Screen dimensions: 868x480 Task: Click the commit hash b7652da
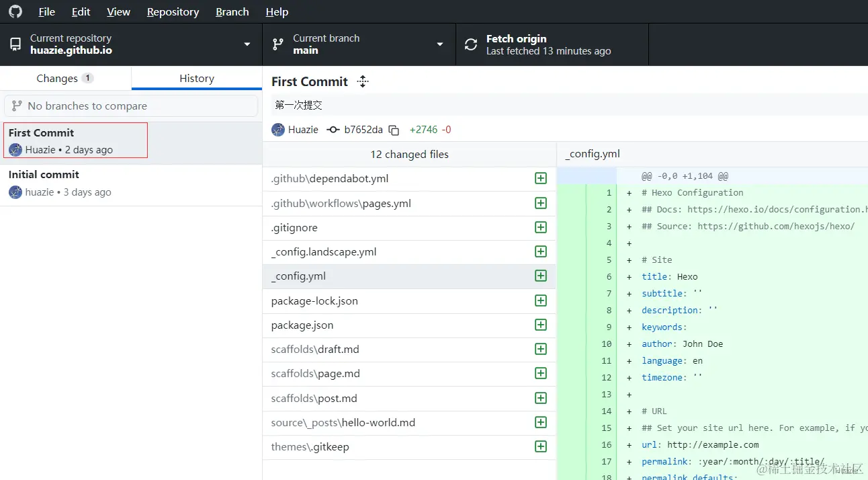click(363, 130)
